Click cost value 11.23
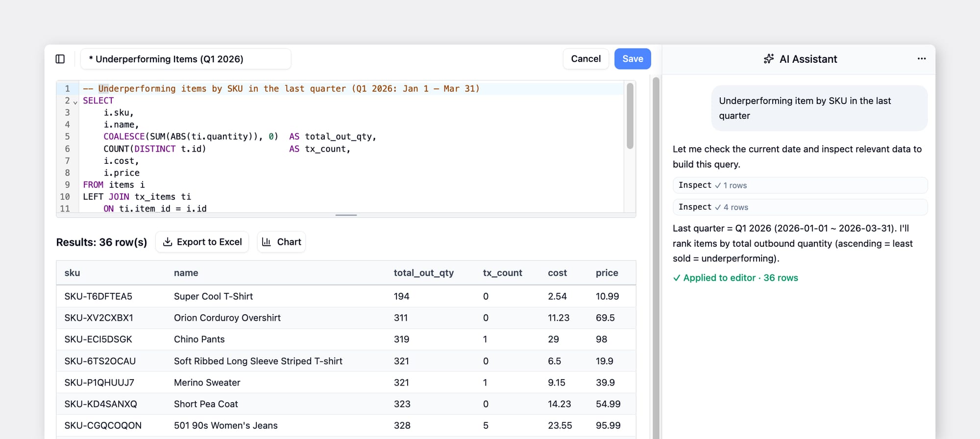980x439 pixels. click(x=559, y=318)
